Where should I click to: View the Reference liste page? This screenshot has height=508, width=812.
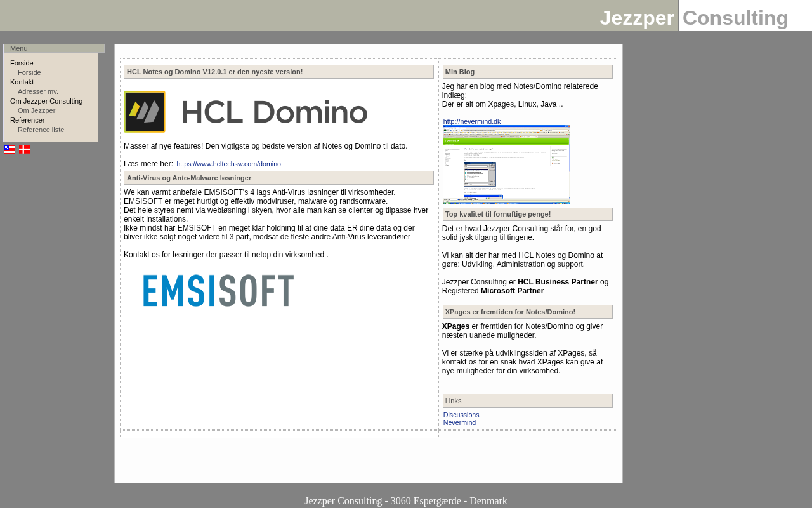41,130
